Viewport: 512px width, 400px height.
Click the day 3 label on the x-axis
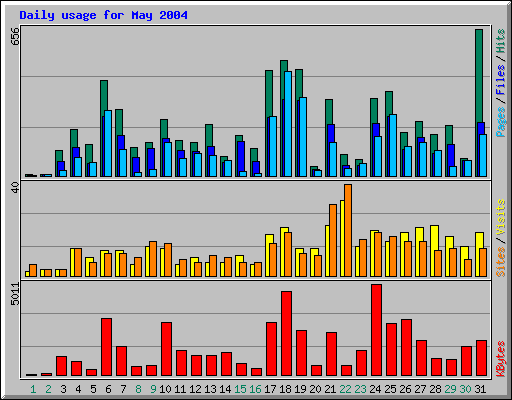(x=63, y=389)
